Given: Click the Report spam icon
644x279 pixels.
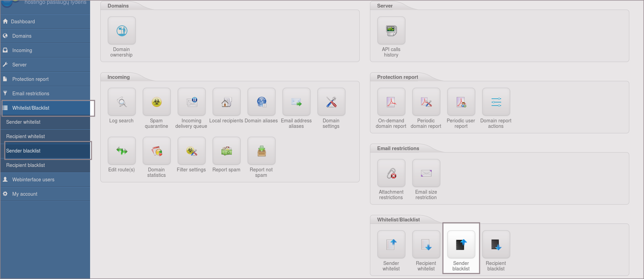Looking at the screenshot, I should coord(226,151).
